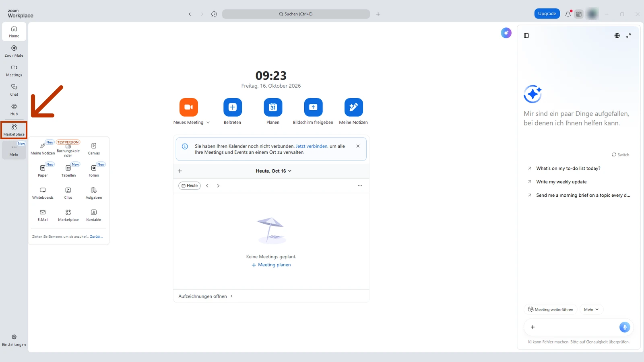Viewport: 644px width, 362px height.
Task: Click Meeting weiterführen button
Action: (551, 309)
